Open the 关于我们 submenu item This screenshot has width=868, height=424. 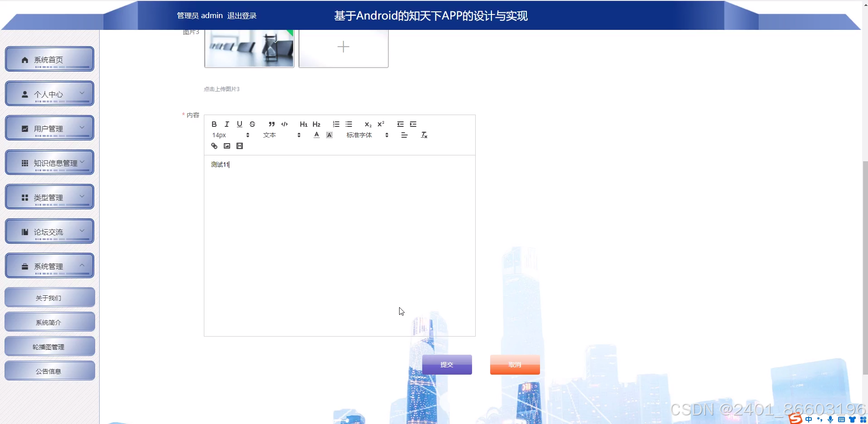(x=50, y=298)
